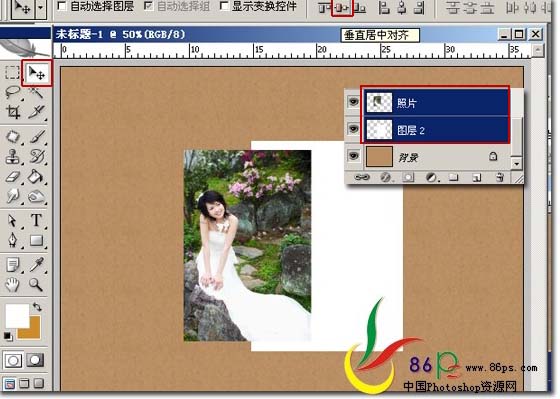The width and height of the screenshot is (560, 399).
Task: Select the Zoom magnifier tool
Action: (x=36, y=285)
